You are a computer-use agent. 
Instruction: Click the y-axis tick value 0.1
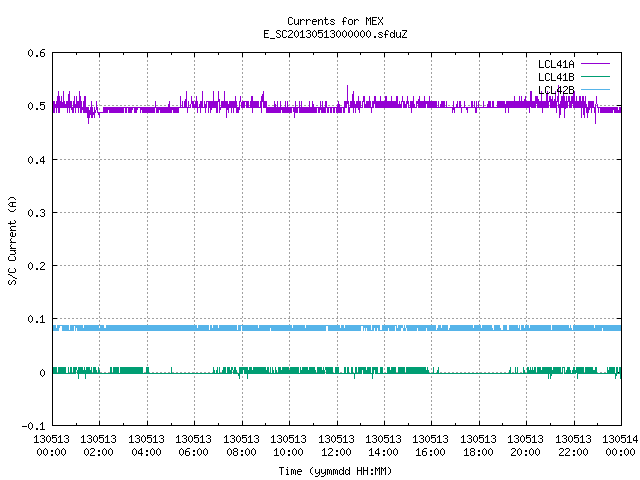coord(36,319)
